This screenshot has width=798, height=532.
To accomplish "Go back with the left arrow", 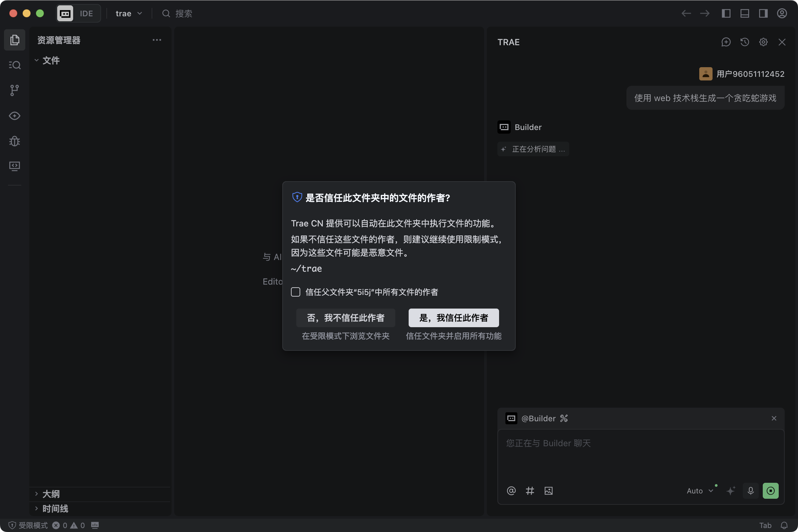I will click(686, 14).
